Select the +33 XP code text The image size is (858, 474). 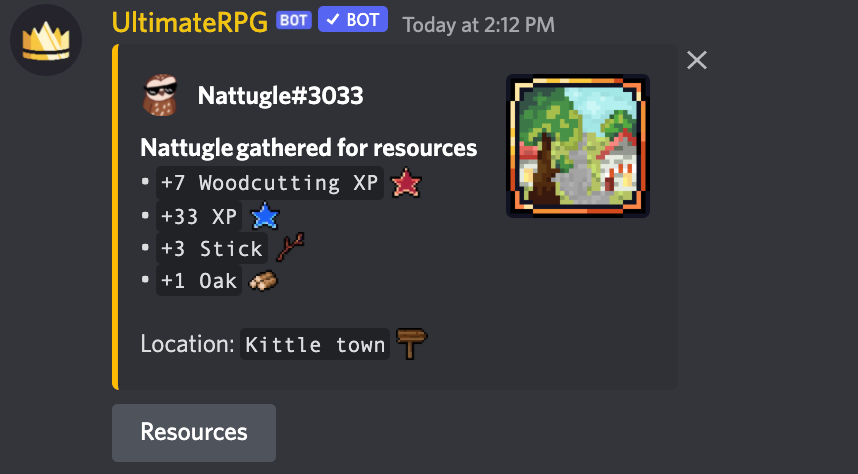point(199,216)
